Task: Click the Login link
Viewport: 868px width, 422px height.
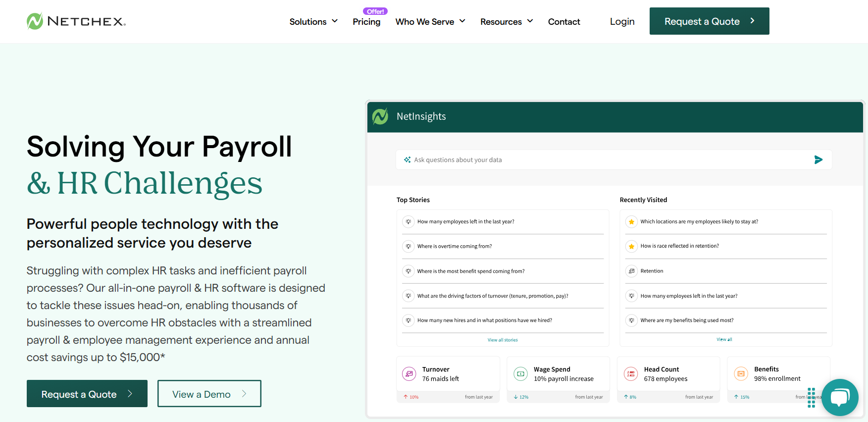Action: pos(622,21)
